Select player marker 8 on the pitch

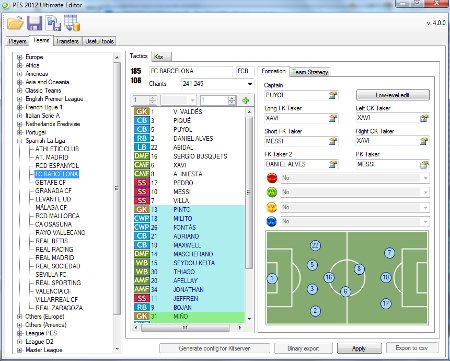coord(359,269)
